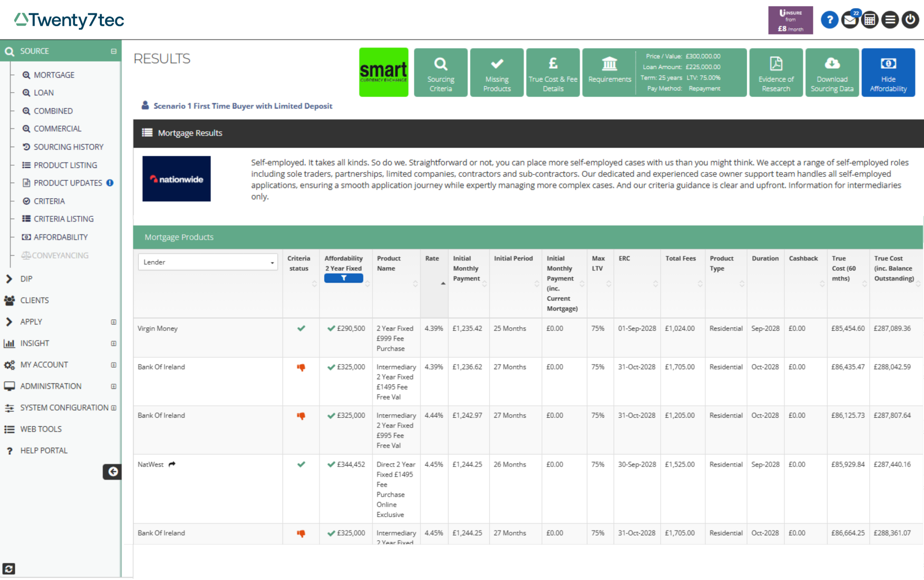Screen dimensions: 924x580
Task: Expand the SYSTEM CONFIGURATION section plus icon
Action: pos(114,408)
